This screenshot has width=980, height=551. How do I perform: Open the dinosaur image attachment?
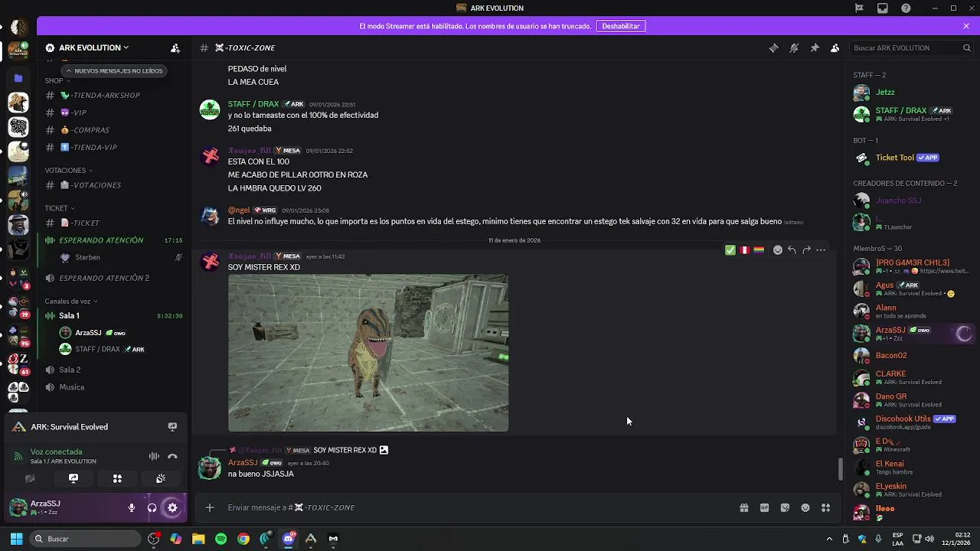[368, 353]
